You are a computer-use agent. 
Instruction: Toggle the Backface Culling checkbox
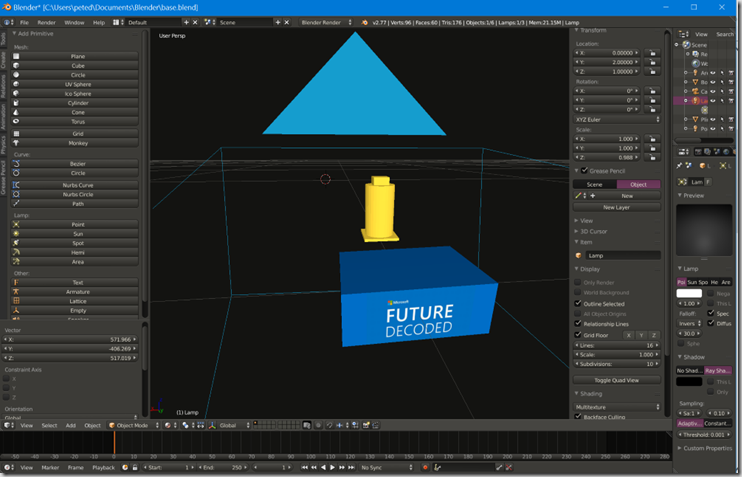pos(577,416)
